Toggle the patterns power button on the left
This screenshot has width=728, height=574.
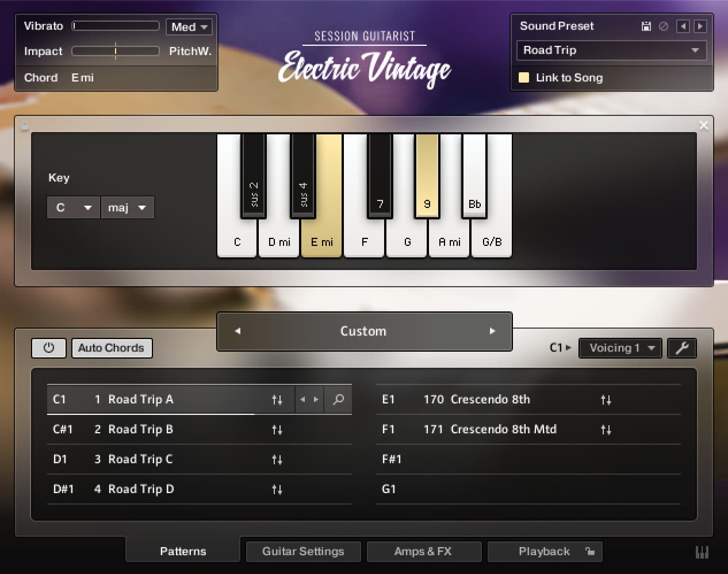(x=49, y=348)
